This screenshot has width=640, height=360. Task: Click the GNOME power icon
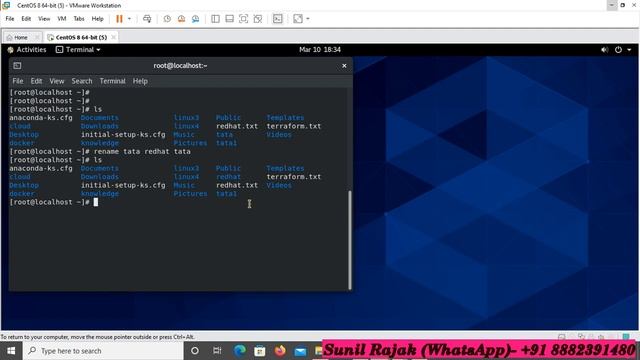tap(618, 49)
